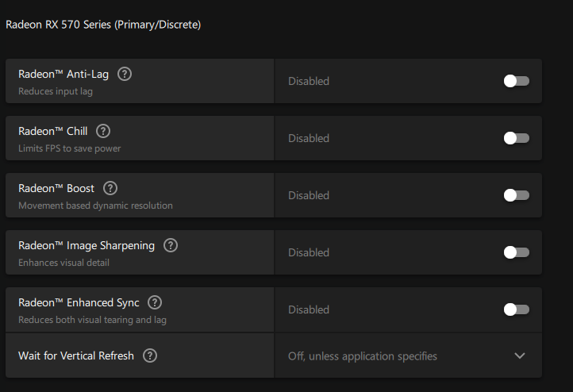Click the Radeon Chill question mark icon
Viewport: 573px width, 392px height.
pos(103,131)
